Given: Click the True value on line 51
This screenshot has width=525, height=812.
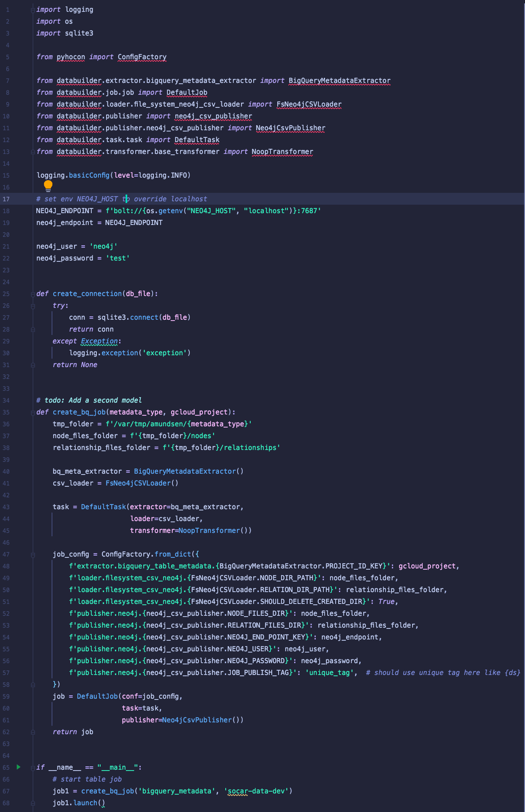Looking at the screenshot, I should (386, 601).
